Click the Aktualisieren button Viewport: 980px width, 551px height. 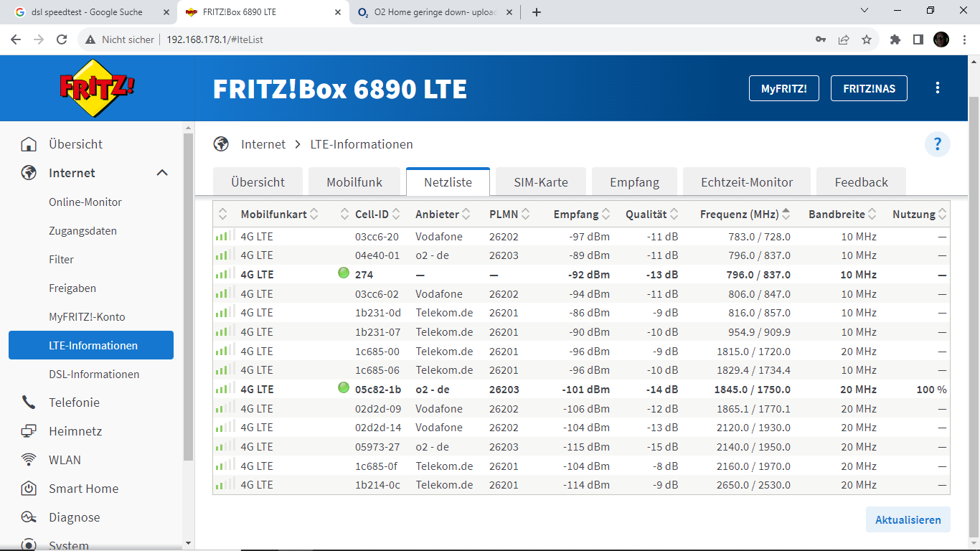908,520
